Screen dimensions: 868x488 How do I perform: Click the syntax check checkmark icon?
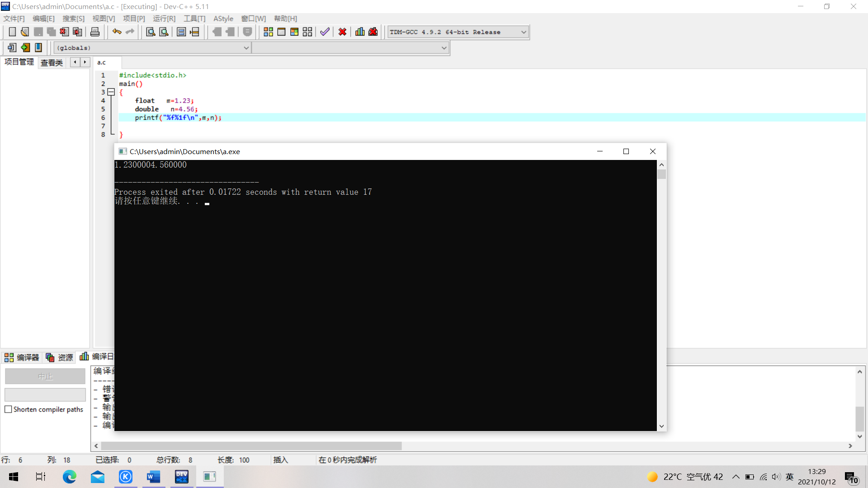(x=325, y=32)
